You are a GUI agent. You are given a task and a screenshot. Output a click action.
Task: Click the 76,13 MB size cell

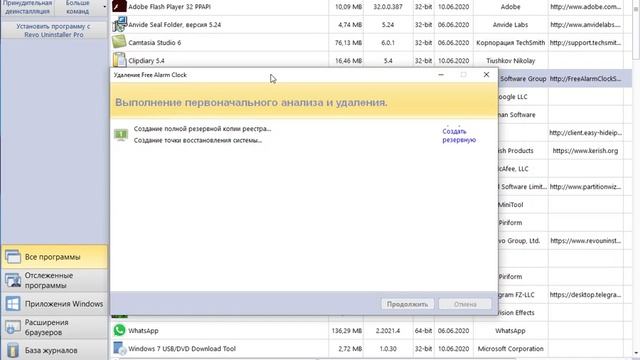tap(347, 42)
